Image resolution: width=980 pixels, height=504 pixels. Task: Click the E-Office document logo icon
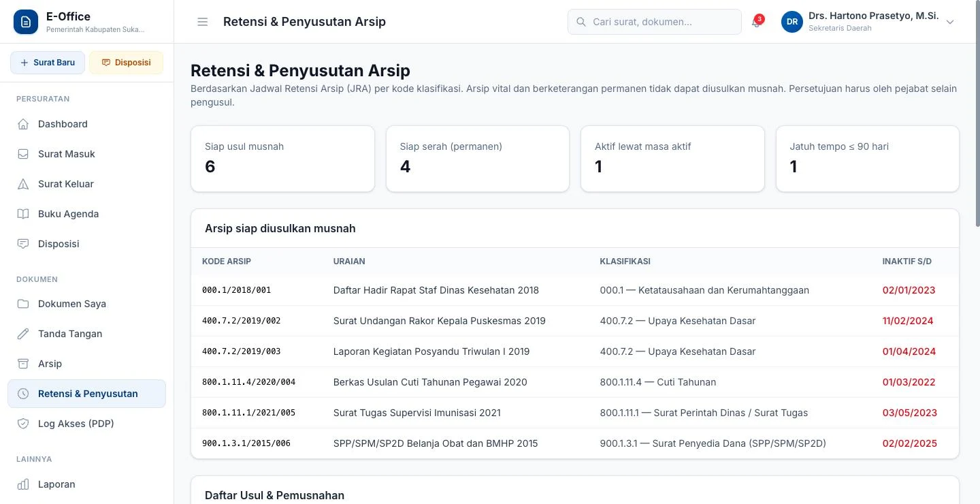[26, 22]
